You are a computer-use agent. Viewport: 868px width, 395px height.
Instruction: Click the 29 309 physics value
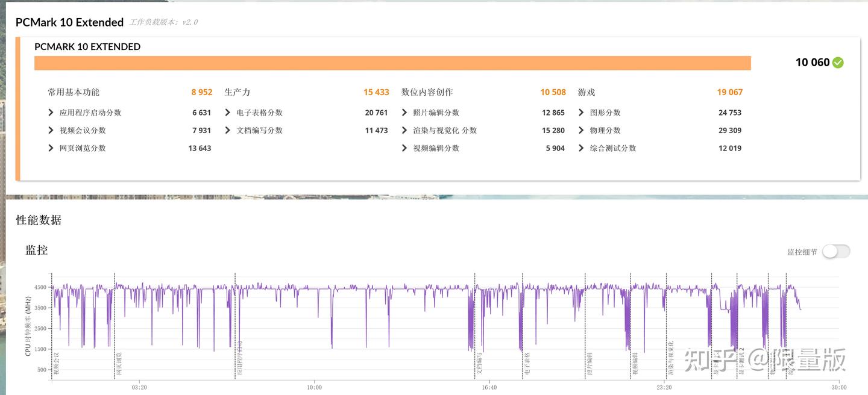click(x=730, y=130)
